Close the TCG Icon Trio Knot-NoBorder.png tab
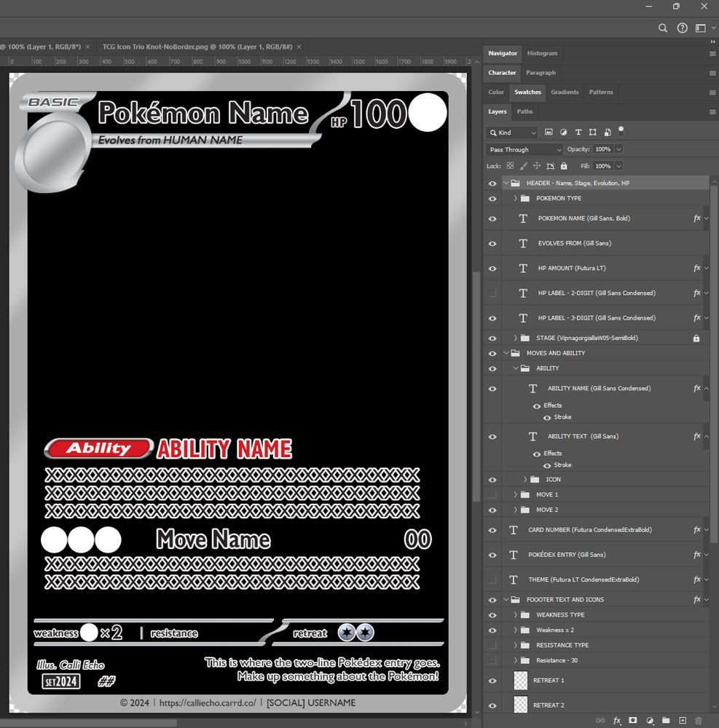This screenshot has height=728, width=719. [x=299, y=47]
